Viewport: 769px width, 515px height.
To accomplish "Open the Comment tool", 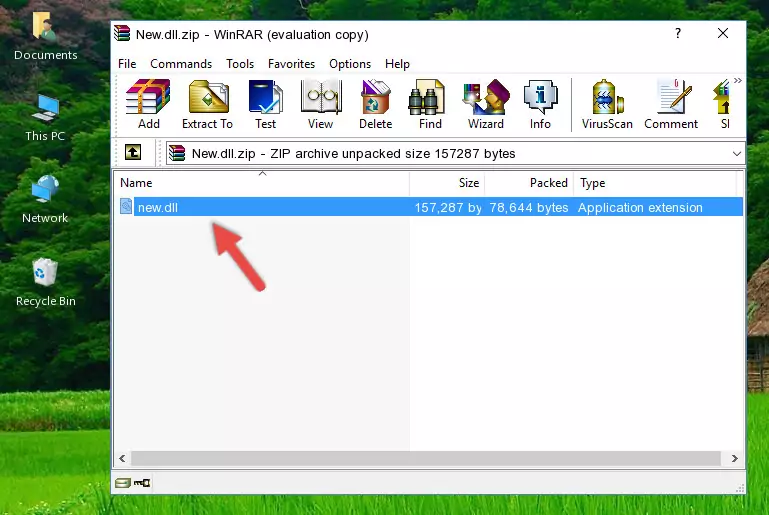I will coord(671,104).
